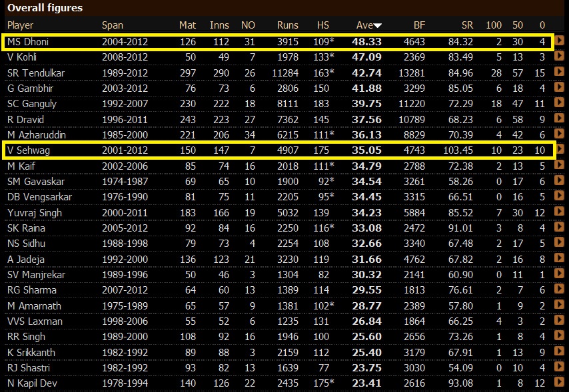
Task: Sort by the 100 column header
Action: 494,25
